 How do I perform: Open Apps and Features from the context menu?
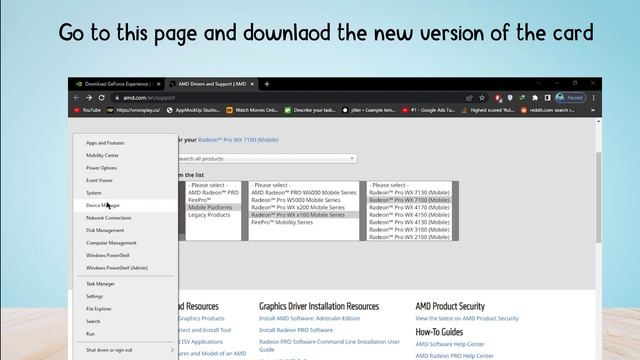click(x=126, y=143)
